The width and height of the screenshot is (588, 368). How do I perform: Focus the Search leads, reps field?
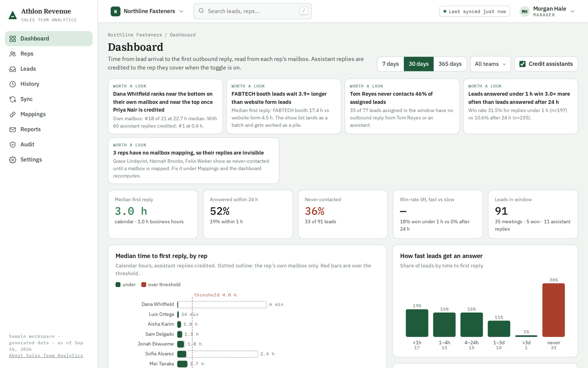click(252, 11)
